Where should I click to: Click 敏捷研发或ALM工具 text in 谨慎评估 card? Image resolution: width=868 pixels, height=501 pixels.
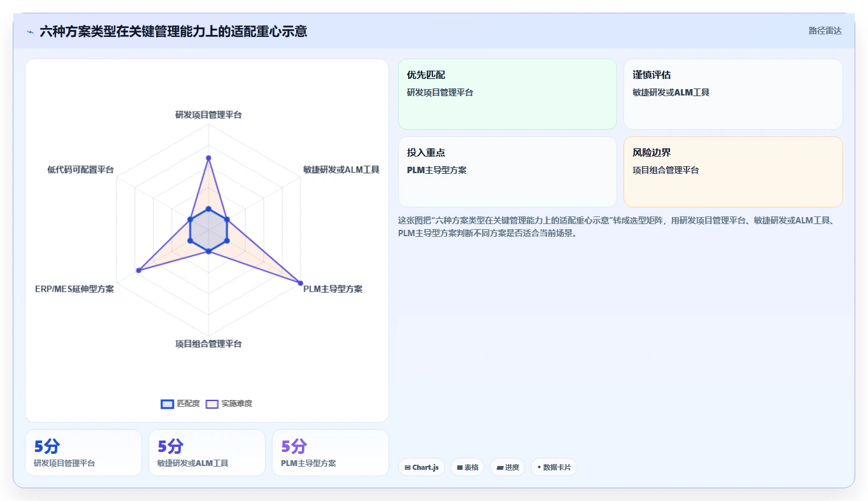[x=671, y=92]
